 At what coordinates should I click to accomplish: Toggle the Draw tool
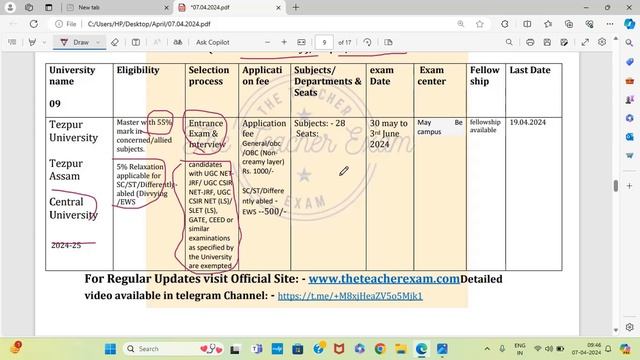(x=75, y=42)
